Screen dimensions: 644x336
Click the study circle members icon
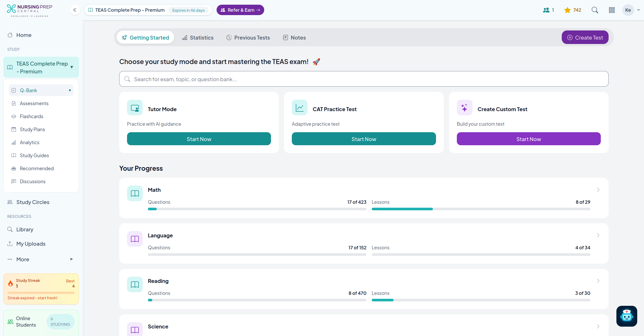point(546,10)
